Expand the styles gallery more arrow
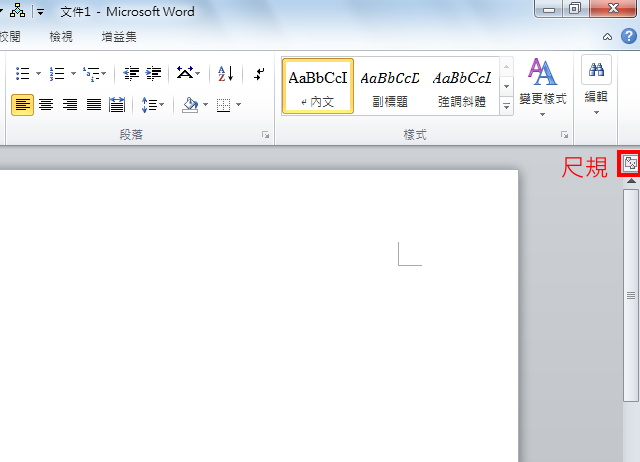 (506, 106)
